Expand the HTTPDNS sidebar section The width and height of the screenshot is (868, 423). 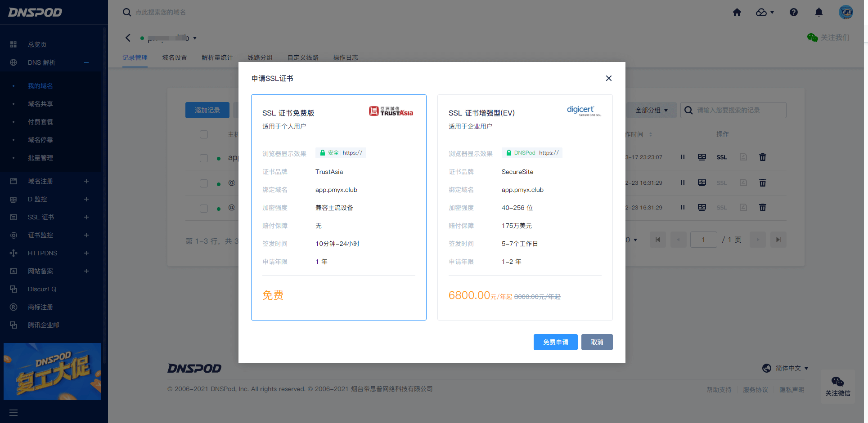(x=86, y=253)
